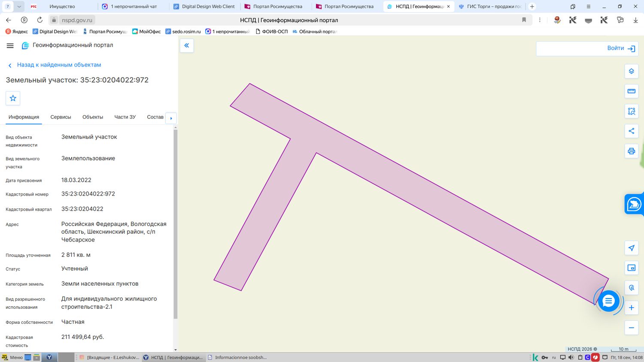
Task: Center map on my location arrow
Action: click(x=631, y=248)
